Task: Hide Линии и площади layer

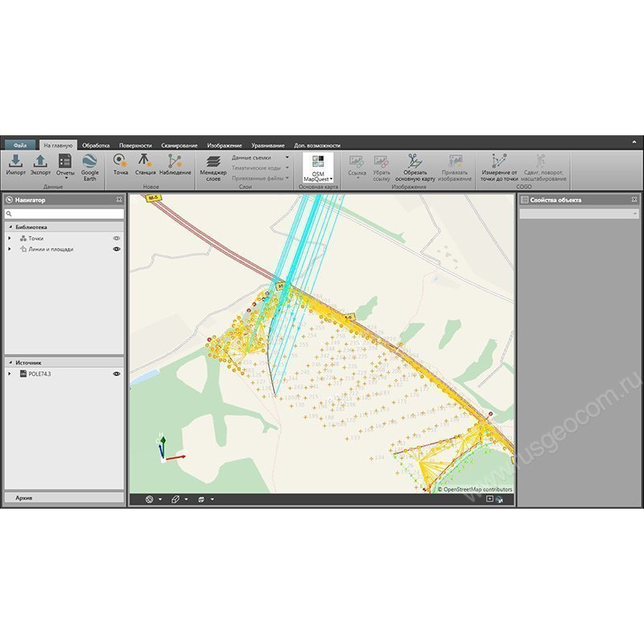Action: 116,249
